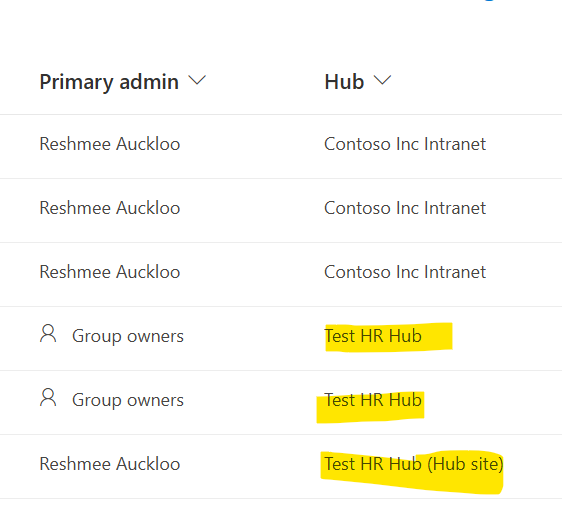Open third Contoso Inc Intranet hub entry

[405, 272]
